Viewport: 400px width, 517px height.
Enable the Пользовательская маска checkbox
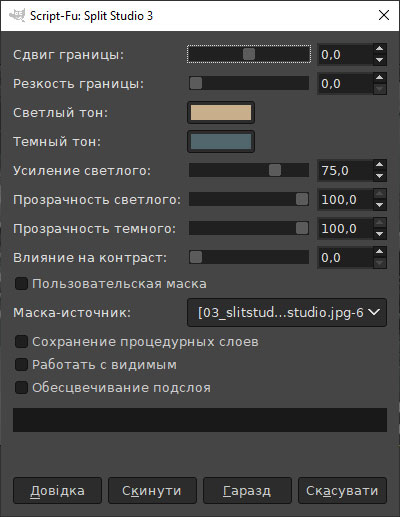coord(21,284)
